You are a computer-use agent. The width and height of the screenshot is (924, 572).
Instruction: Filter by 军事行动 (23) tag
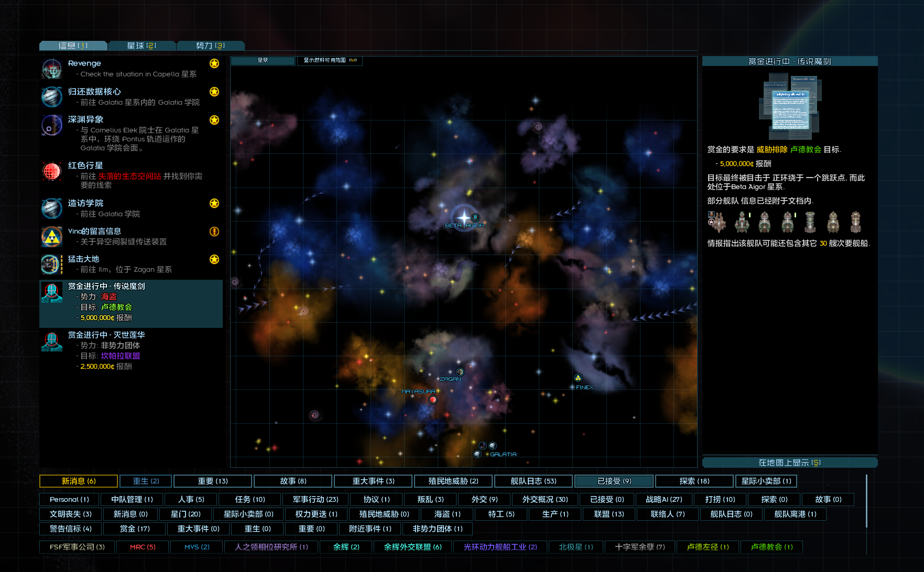coord(316,499)
